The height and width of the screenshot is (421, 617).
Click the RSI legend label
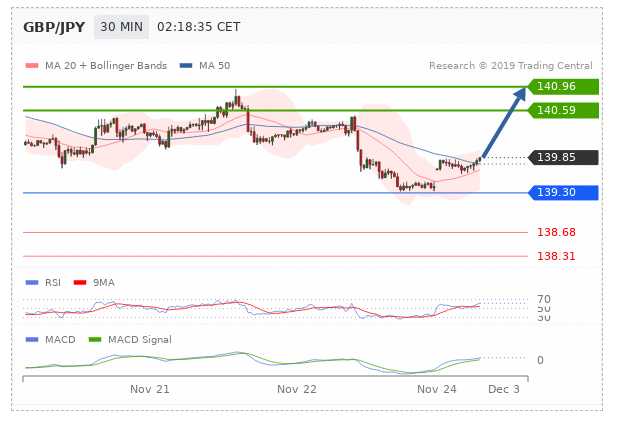point(53,283)
